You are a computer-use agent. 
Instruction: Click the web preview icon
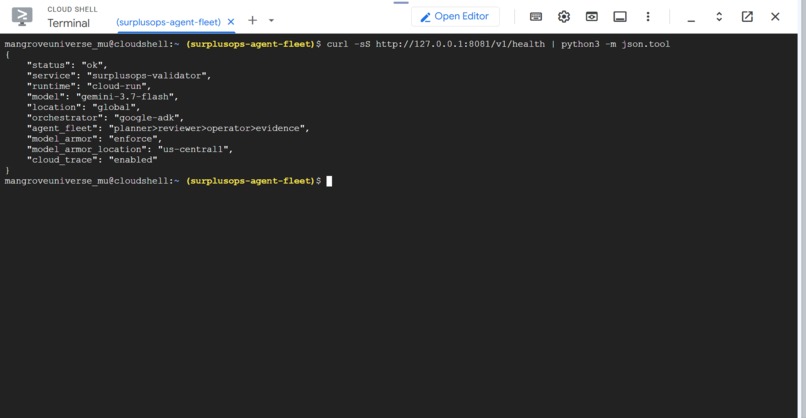(x=592, y=16)
